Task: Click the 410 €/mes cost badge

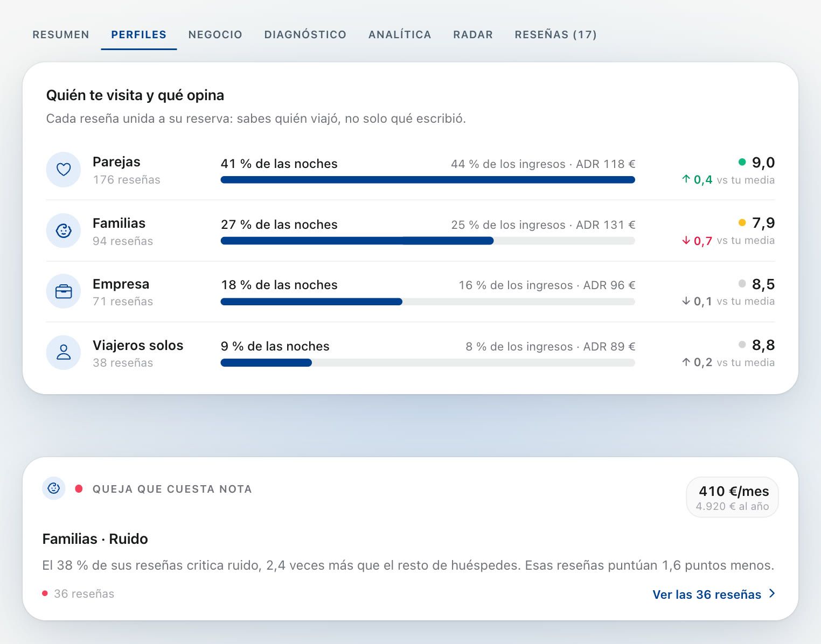Action: coord(733,497)
